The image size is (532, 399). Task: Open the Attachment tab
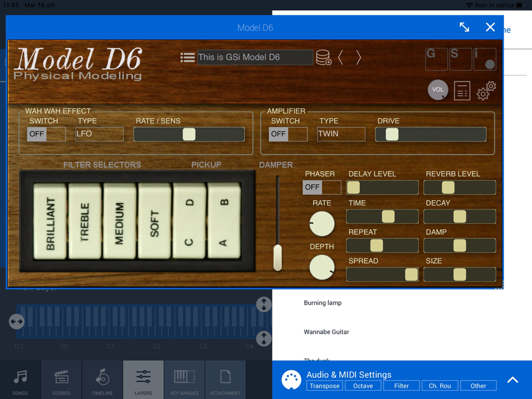coord(225,380)
